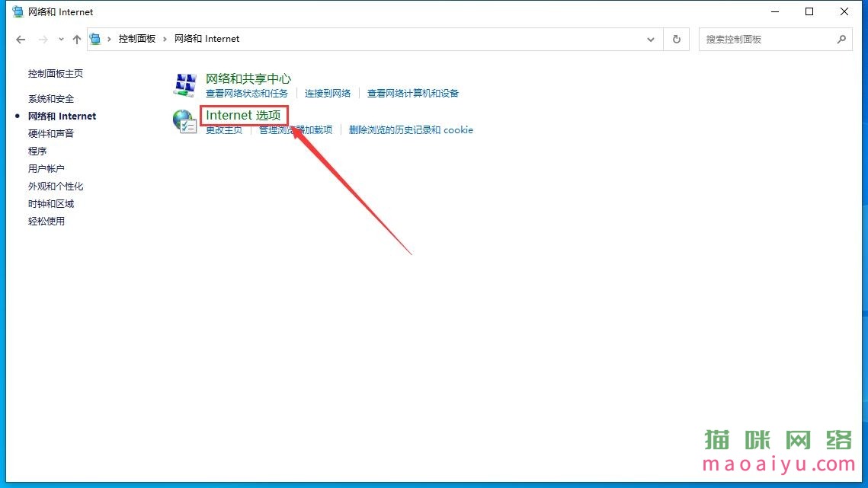
Task: Click the Network and Sharing Center icon
Action: (184, 85)
